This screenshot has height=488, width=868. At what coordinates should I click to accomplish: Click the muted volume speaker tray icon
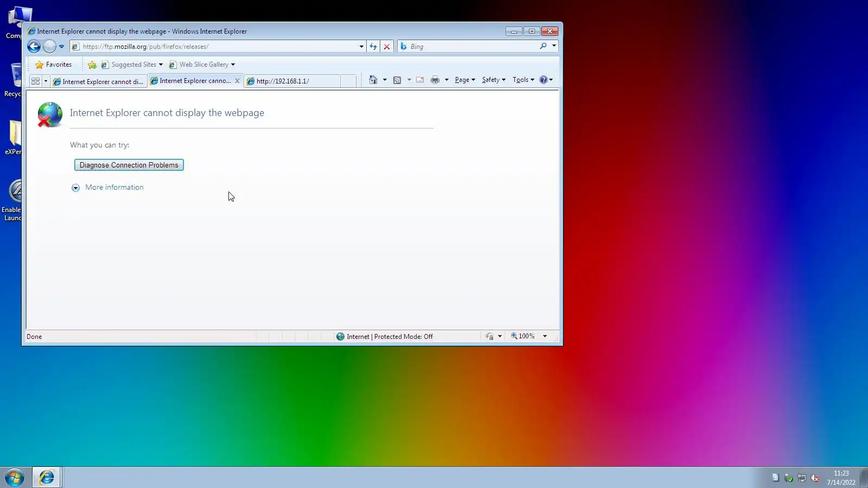pyautogui.click(x=815, y=478)
